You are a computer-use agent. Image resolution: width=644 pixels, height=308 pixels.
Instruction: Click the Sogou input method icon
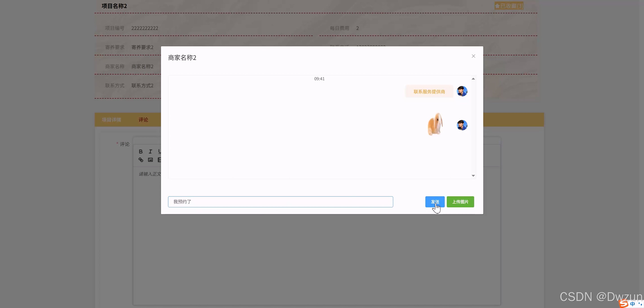pos(624,304)
